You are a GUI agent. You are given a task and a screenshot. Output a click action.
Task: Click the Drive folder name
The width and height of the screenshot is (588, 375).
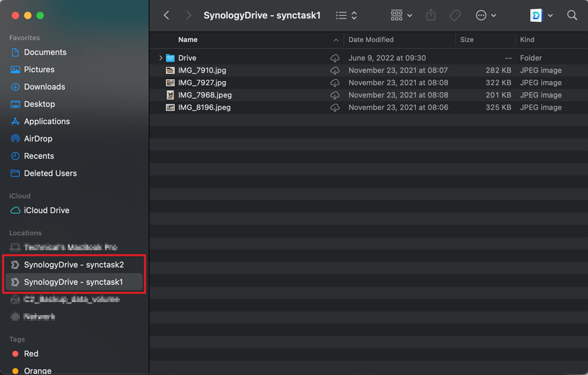187,58
